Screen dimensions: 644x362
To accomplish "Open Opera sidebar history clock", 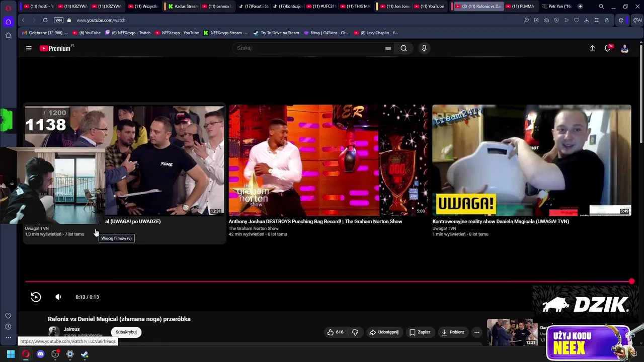I will [8, 327].
